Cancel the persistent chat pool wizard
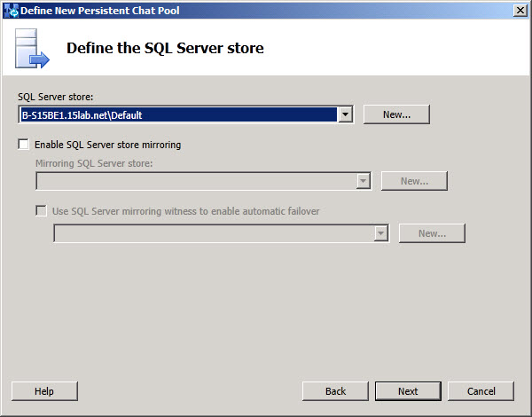This screenshot has width=532, height=417. [x=481, y=391]
